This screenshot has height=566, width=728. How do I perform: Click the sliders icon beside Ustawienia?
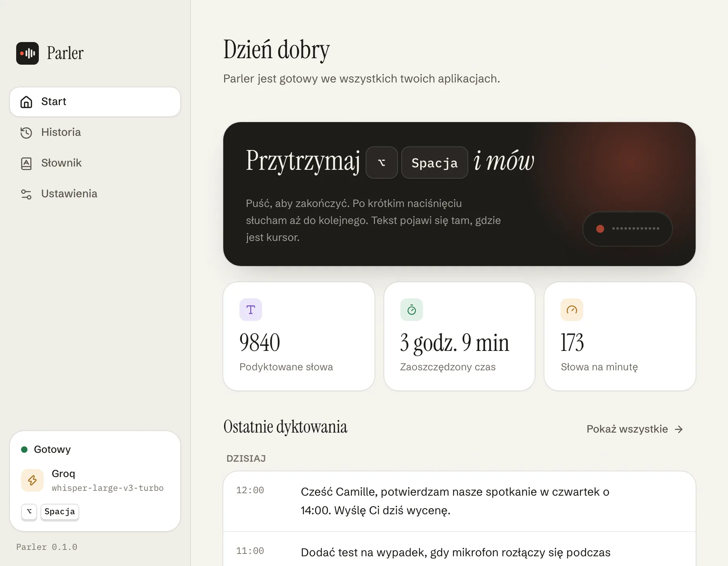(26, 194)
